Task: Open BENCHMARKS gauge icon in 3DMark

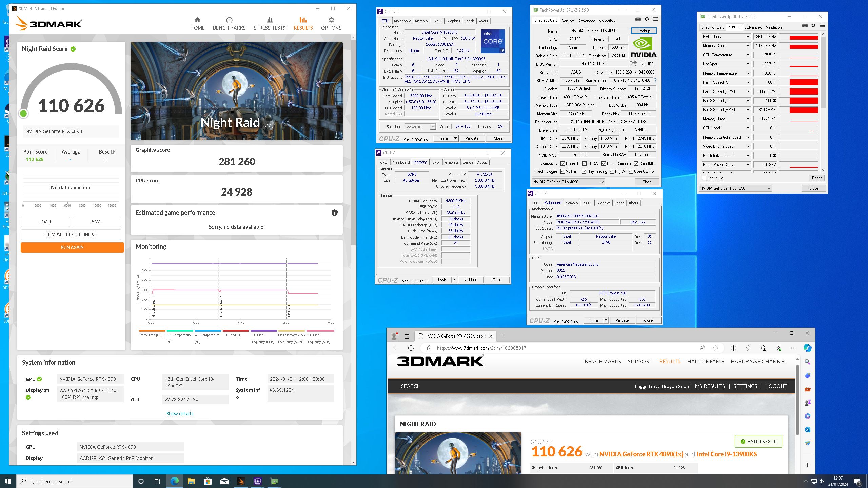Action: [x=229, y=20]
